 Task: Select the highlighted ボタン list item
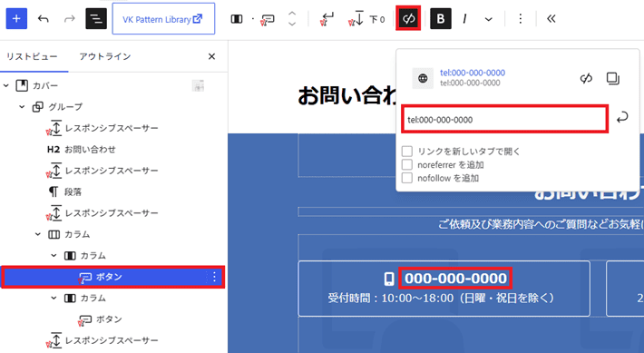pyautogui.click(x=113, y=277)
